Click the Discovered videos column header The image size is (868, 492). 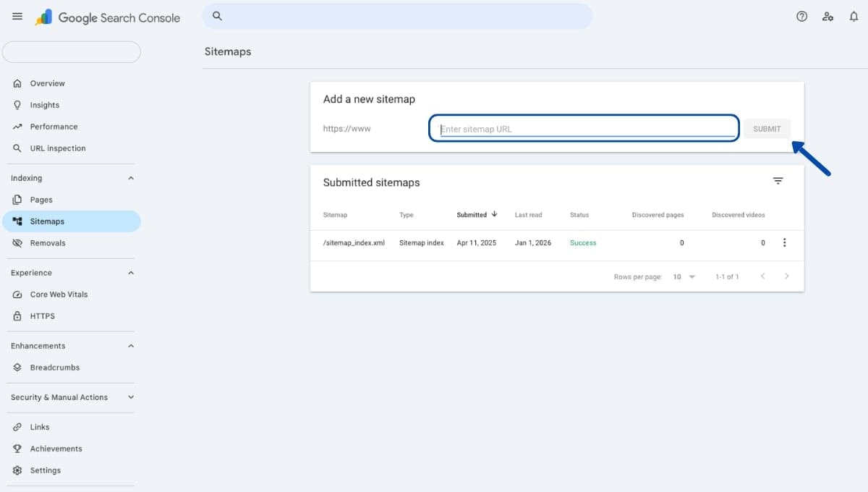[x=739, y=215]
